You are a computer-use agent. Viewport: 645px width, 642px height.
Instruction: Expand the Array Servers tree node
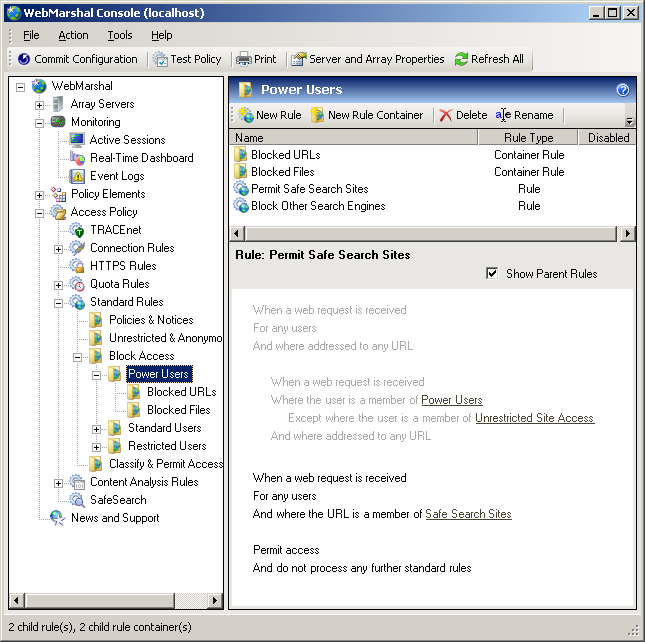click(x=40, y=104)
